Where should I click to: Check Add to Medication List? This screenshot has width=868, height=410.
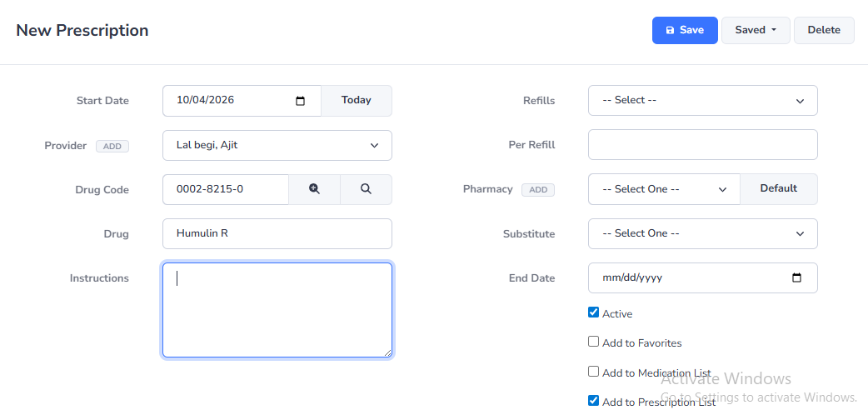pyautogui.click(x=593, y=372)
